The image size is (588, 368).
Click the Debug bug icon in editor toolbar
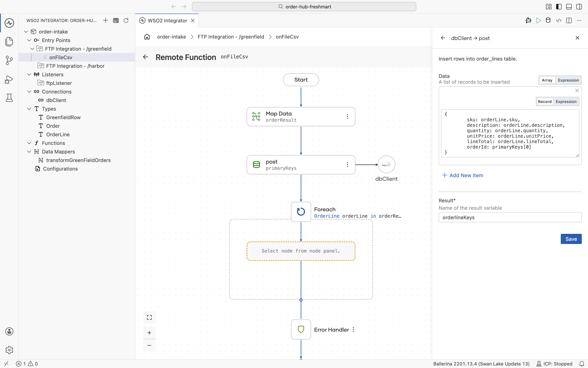[x=548, y=20]
